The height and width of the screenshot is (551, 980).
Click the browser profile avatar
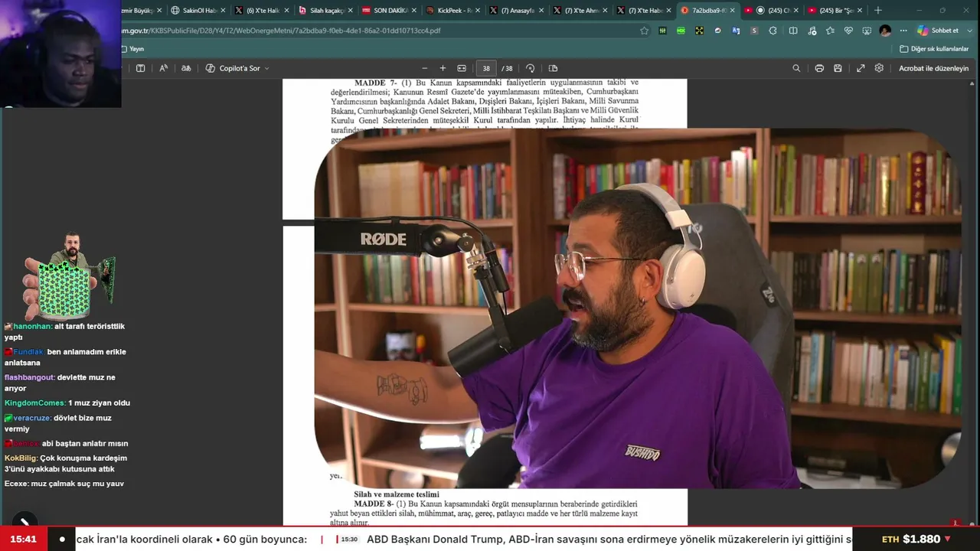click(885, 31)
